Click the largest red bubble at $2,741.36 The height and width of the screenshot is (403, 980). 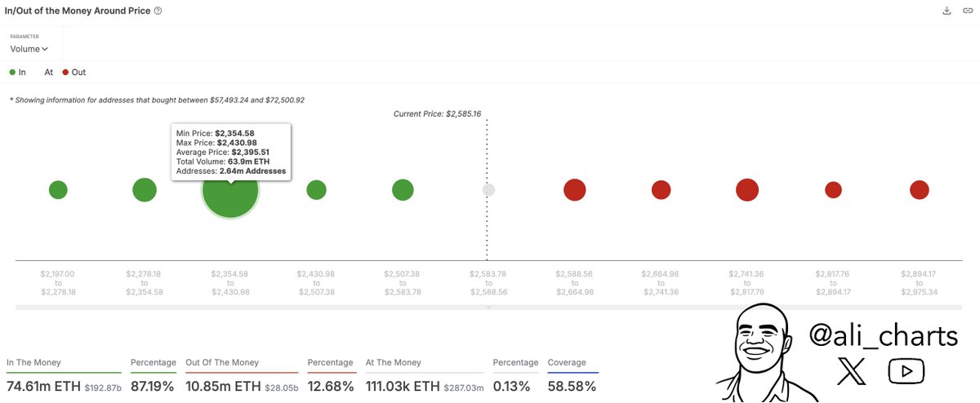tap(746, 190)
